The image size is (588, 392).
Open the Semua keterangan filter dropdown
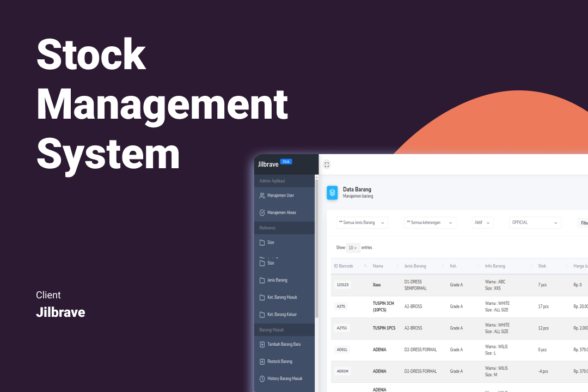pos(430,223)
